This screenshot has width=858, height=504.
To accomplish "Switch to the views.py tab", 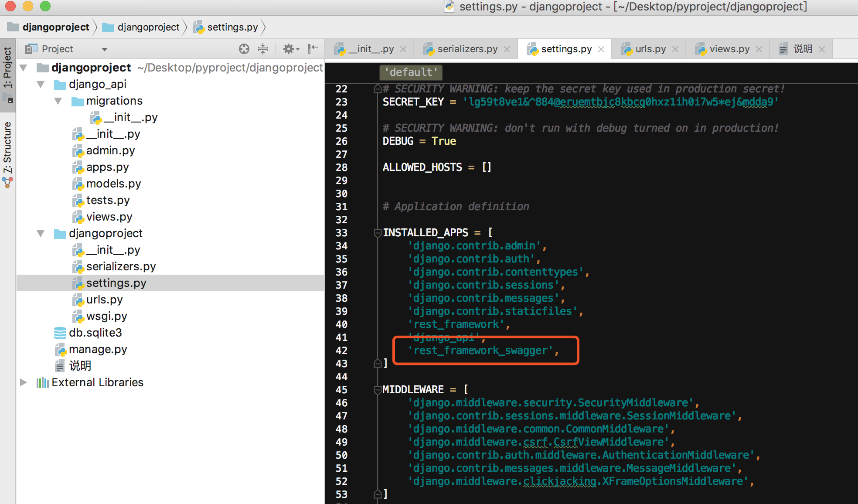I will (x=729, y=49).
